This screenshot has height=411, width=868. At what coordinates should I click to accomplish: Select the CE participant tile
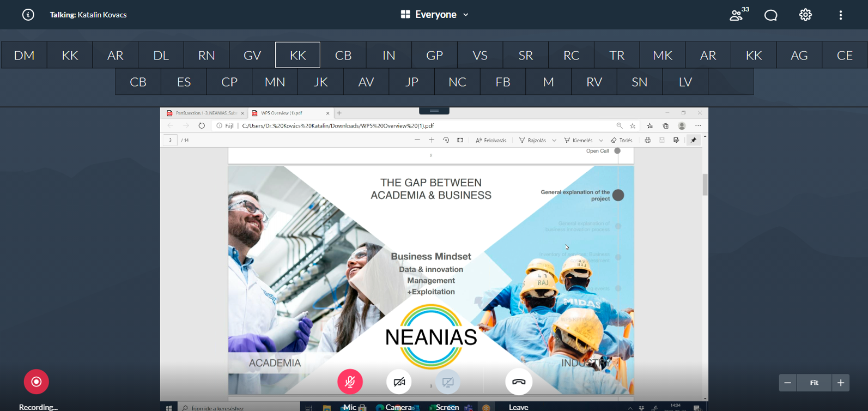(x=845, y=55)
